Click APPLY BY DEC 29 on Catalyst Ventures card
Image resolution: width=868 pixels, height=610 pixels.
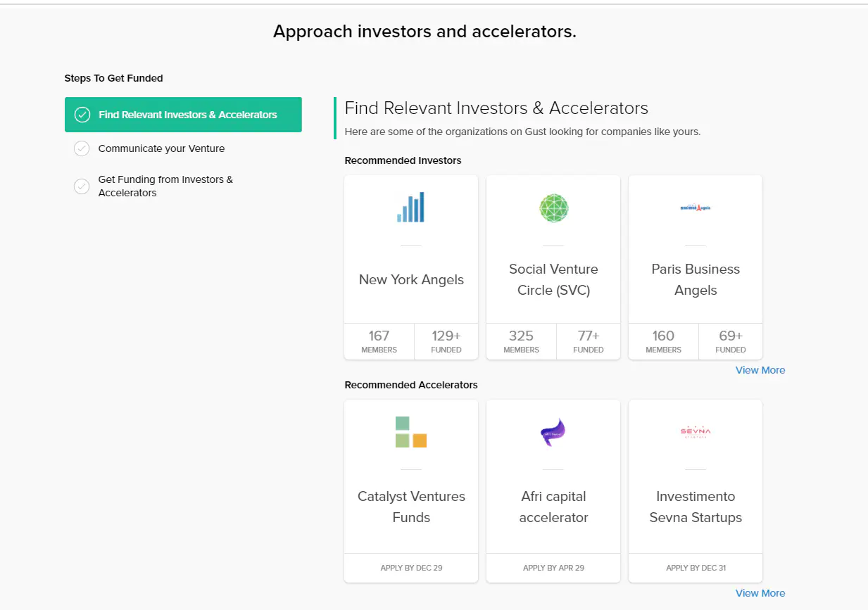coord(410,568)
